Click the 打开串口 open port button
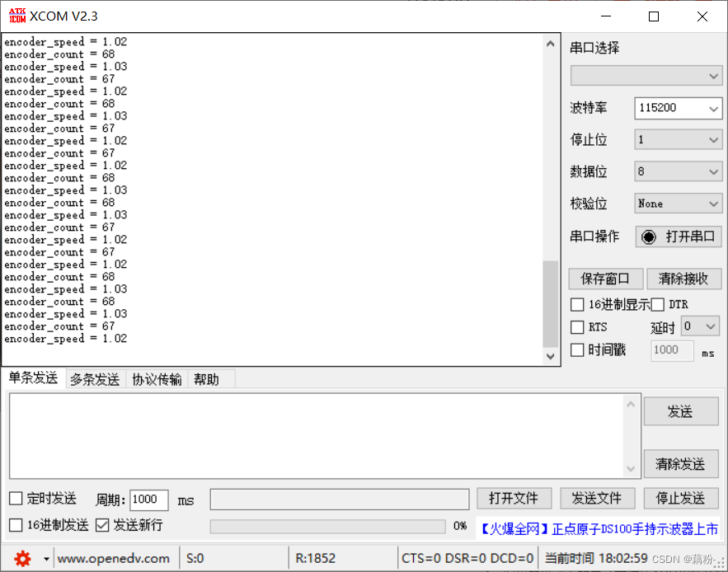This screenshot has height=572, width=728. [x=679, y=237]
